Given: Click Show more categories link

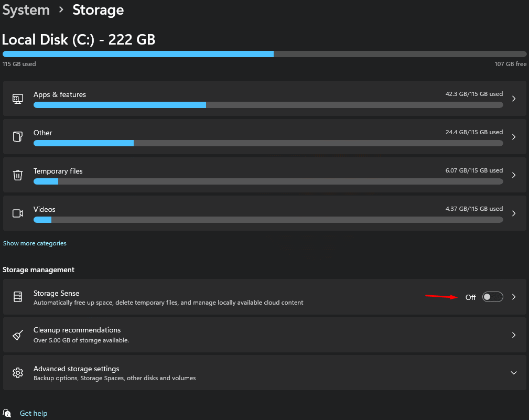Looking at the screenshot, I should pyautogui.click(x=35, y=243).
